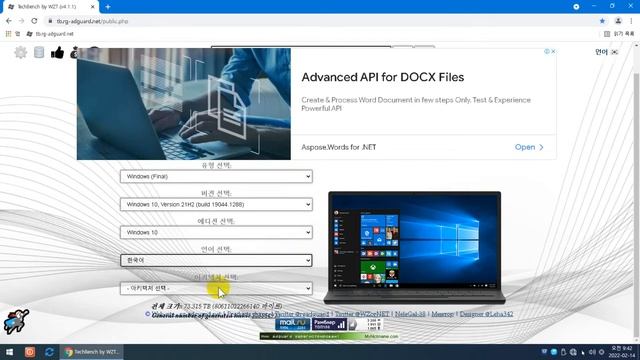Open the reading list button

pos(619,34)
